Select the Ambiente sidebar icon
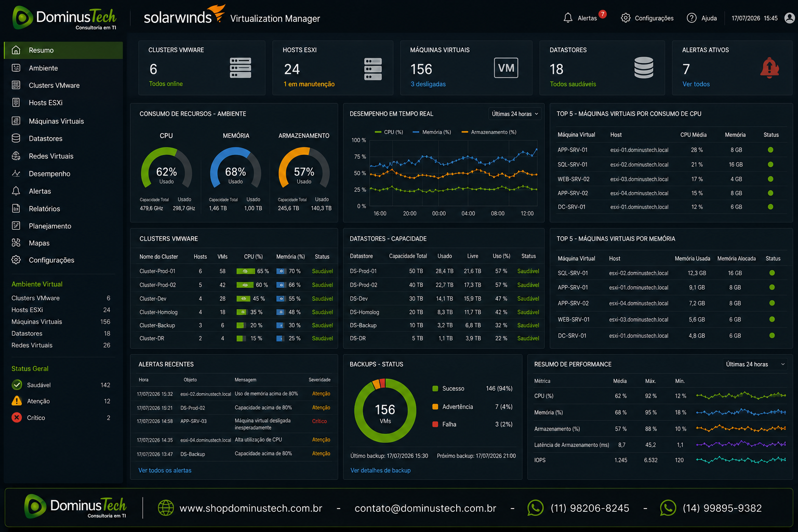Screen dimensions: 798x532 click(x=16, y=68)
